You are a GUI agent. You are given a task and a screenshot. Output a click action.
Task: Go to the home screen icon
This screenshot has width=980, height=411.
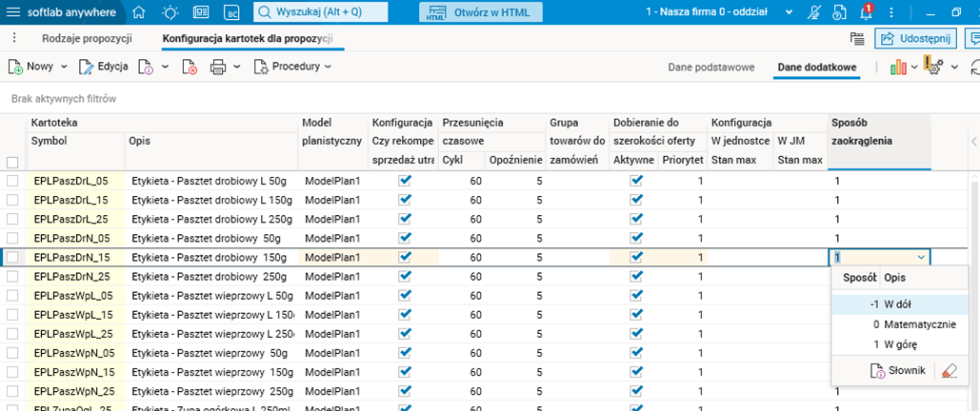tap(140, 12)
